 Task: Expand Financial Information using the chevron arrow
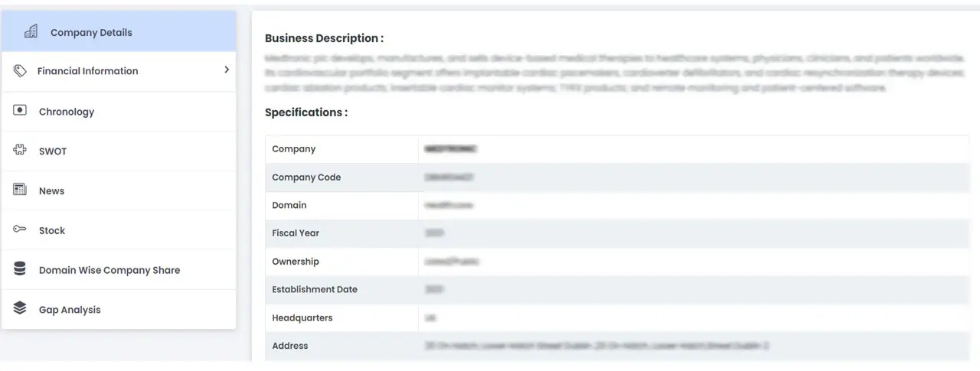click(226, 70)
